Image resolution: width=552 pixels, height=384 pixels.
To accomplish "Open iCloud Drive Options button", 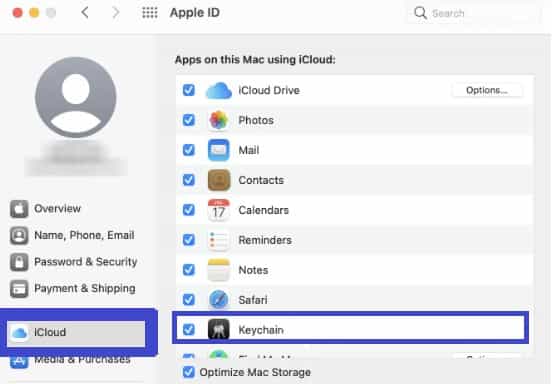I will pyautogui.click(x=487, y=90).
